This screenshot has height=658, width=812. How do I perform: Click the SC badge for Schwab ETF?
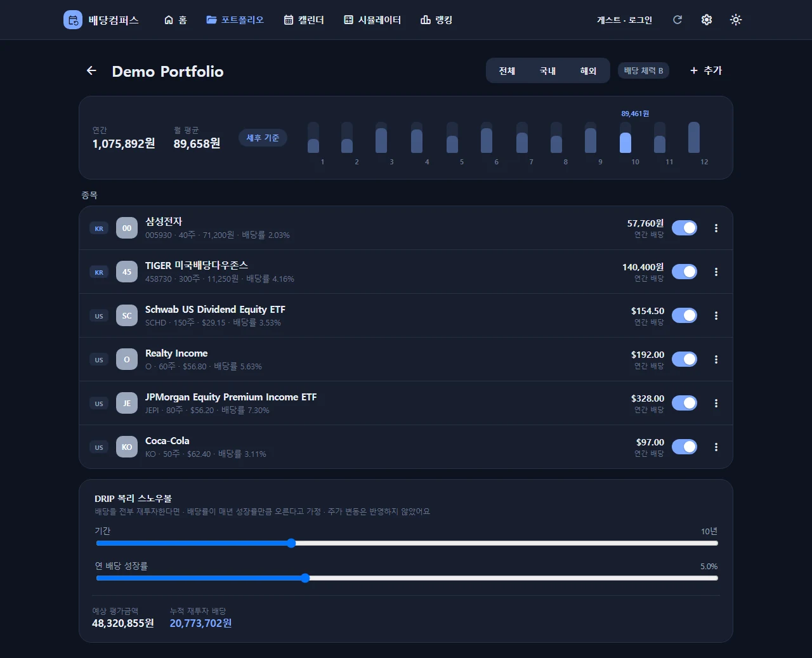coord(127,315)
